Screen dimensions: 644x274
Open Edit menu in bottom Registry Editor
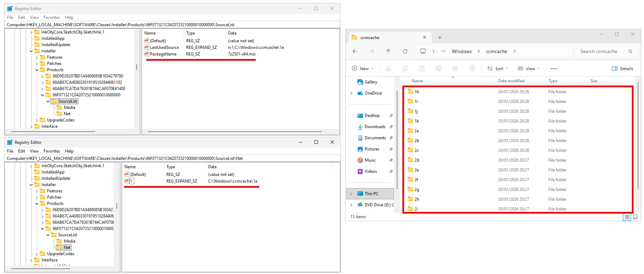[x=22, y=151]
